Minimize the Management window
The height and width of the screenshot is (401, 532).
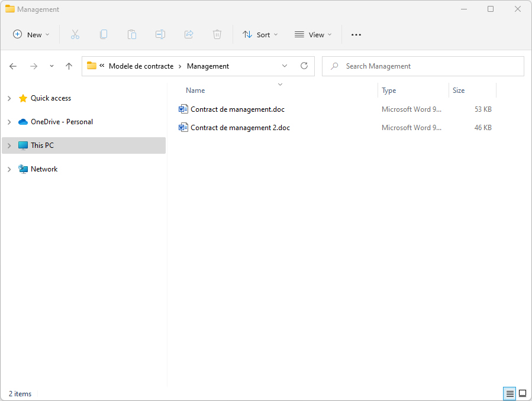464,9
